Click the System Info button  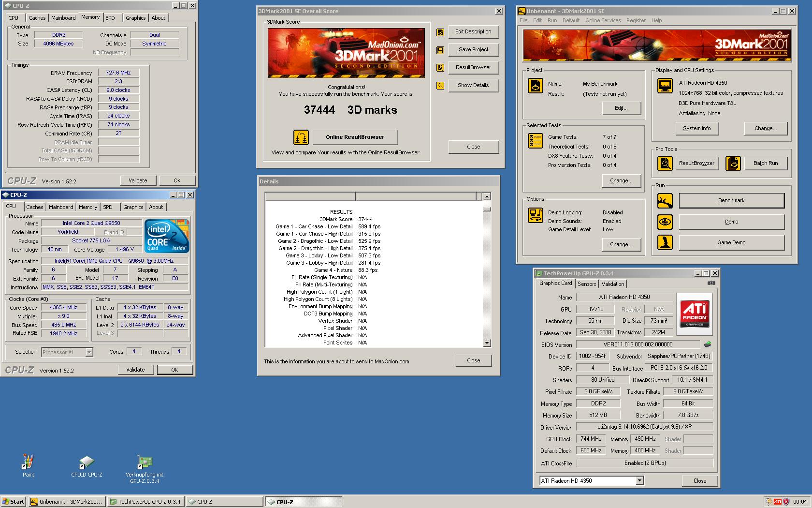(x=697, y=129)
